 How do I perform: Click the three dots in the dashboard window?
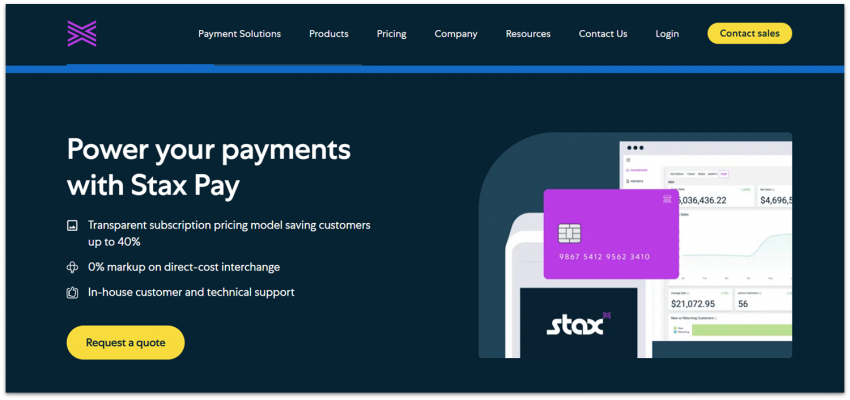[635, 147]
